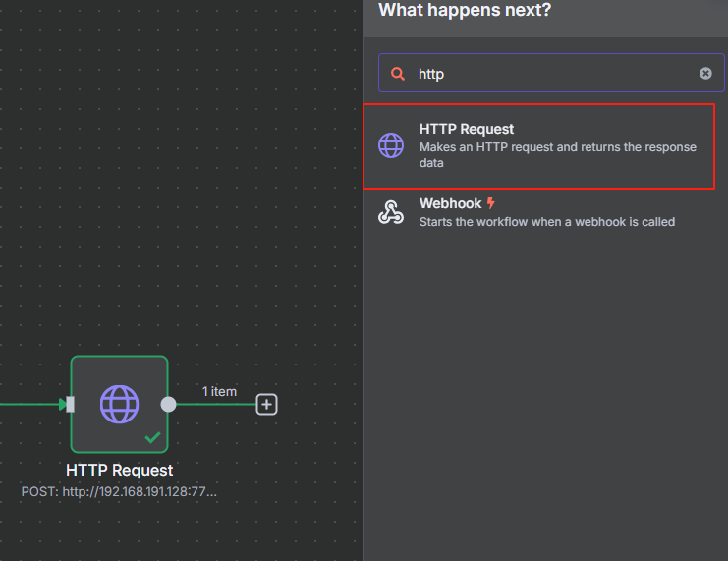This screenshot has height=561, width=728.
Task: Click the plus button after HTTP Request node
Action: click(x=266, y=405)
